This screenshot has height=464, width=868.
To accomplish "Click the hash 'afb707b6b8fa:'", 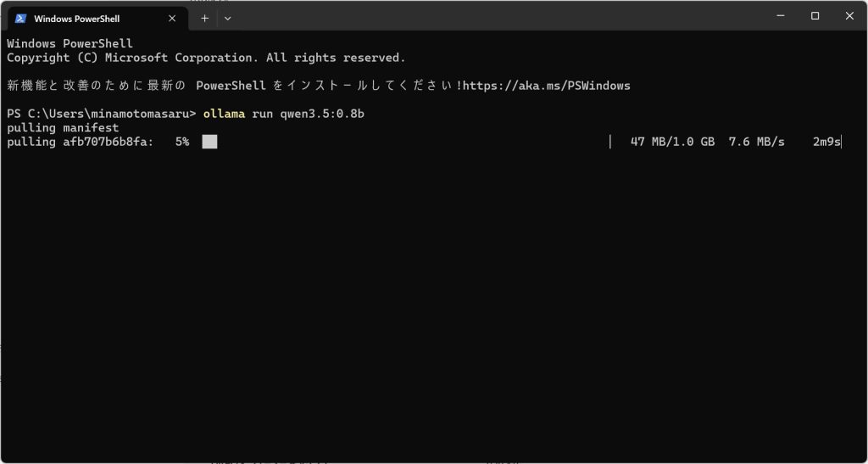I will coord(108,143).
